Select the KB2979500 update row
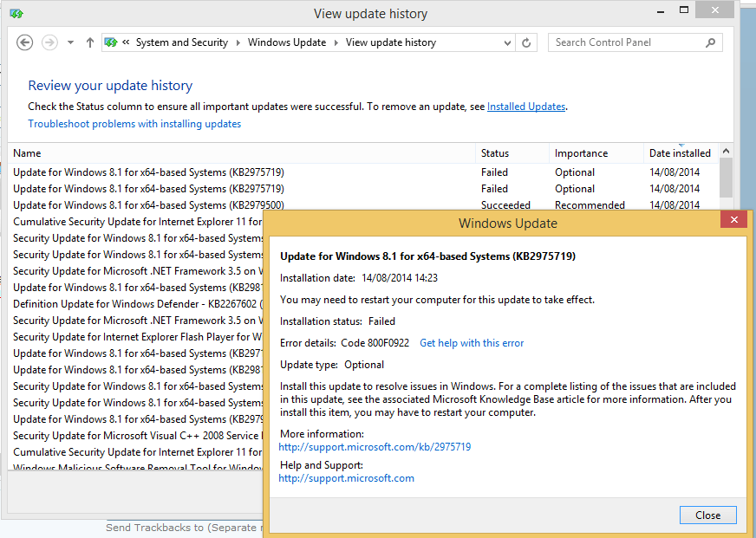This screenshot has height=538, width=756. (x=363, y=205)
